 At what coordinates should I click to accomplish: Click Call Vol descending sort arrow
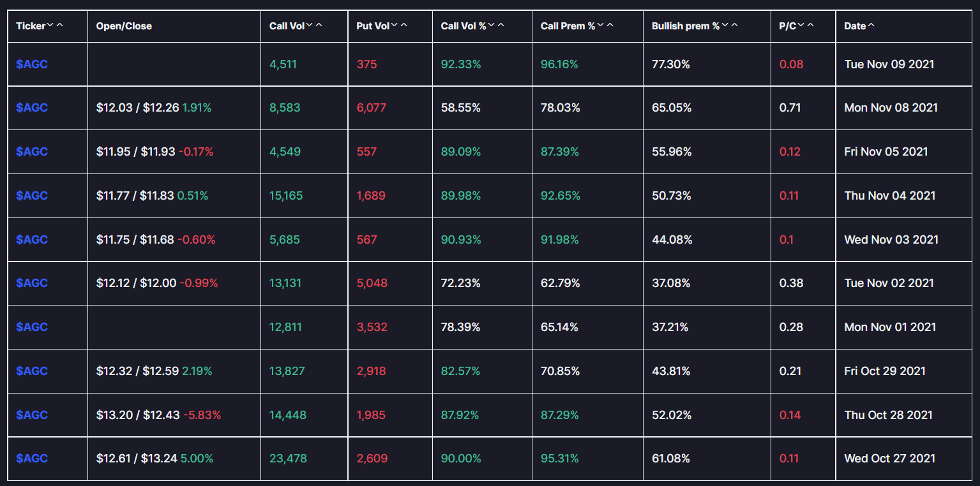click(310, 26)
